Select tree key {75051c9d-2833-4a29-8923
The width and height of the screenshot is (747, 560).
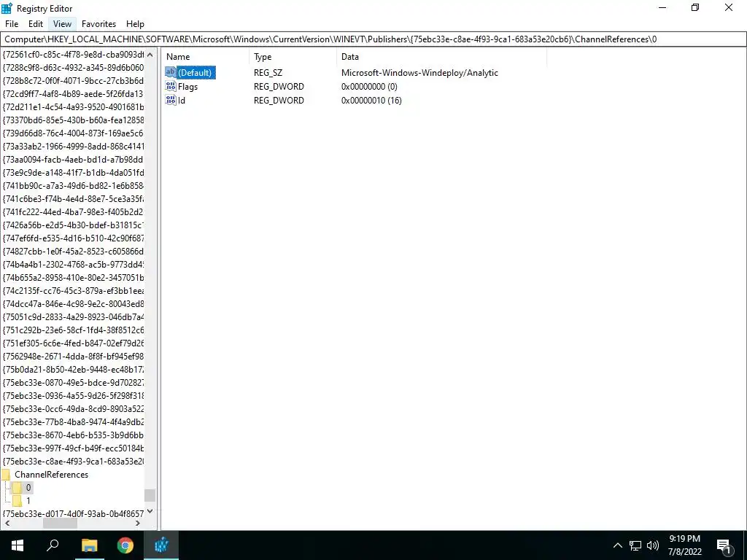tap(73, 316)
